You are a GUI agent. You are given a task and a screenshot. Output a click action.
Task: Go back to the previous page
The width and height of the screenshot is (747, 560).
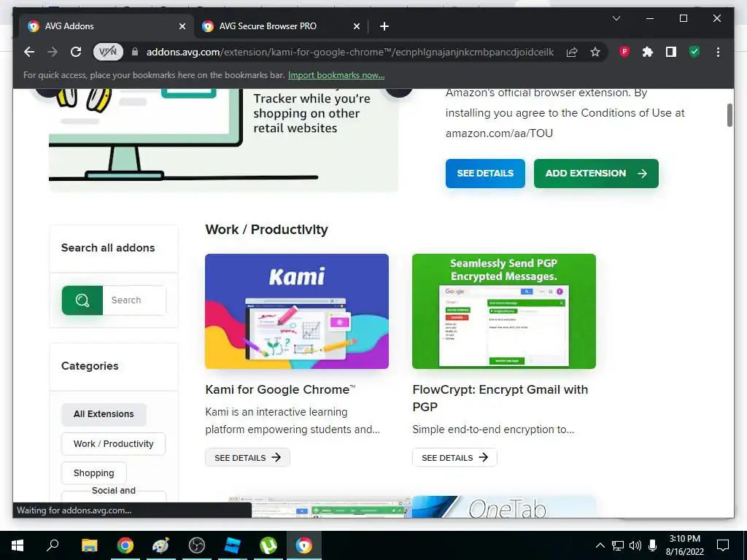29,52
